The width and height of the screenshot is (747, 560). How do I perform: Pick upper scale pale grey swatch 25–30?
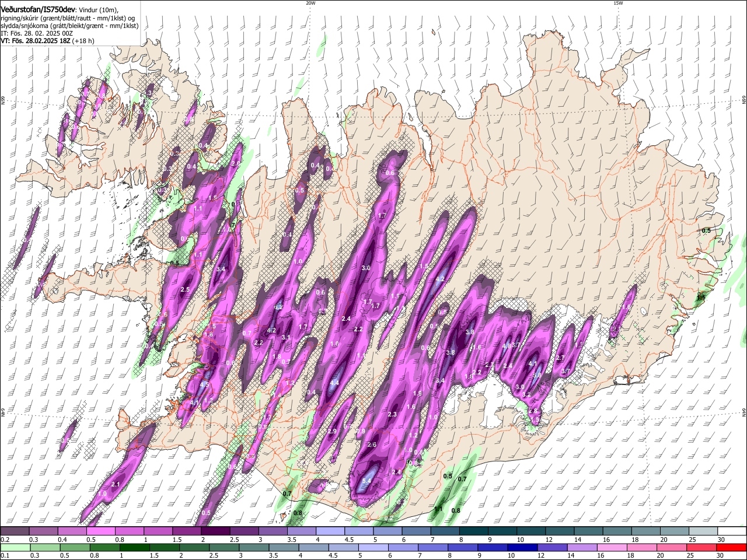(703, 531)
